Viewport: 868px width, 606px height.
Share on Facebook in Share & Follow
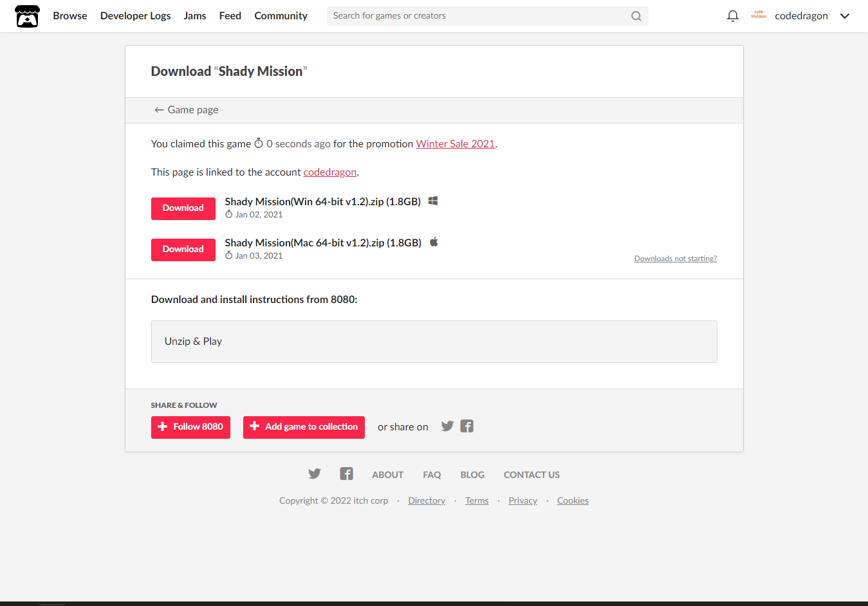[x=467, y=426]
